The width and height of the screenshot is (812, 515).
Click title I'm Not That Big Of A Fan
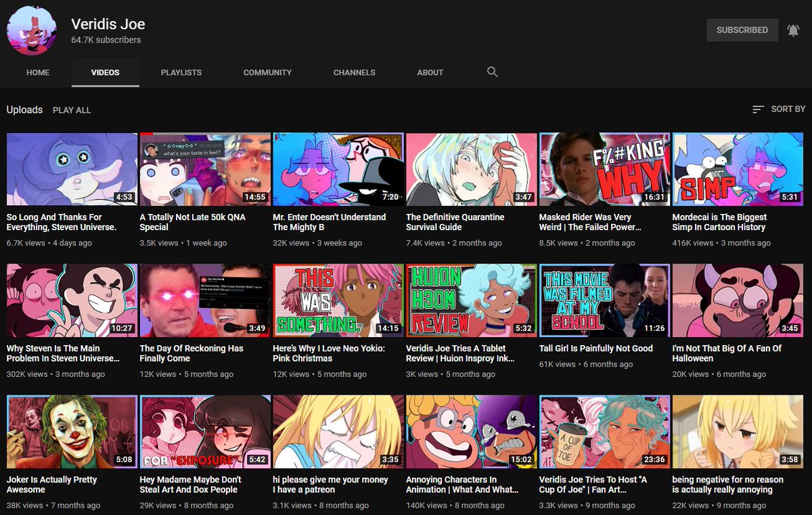click(727, 353)
